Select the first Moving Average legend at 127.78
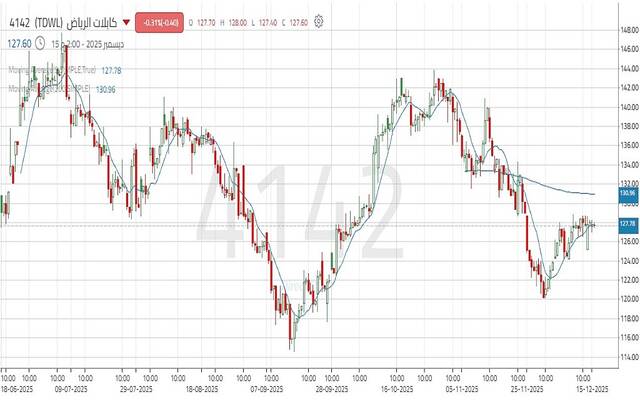This screenshot has width=640, height=400. pyautogui.click(x=50, y=70)
